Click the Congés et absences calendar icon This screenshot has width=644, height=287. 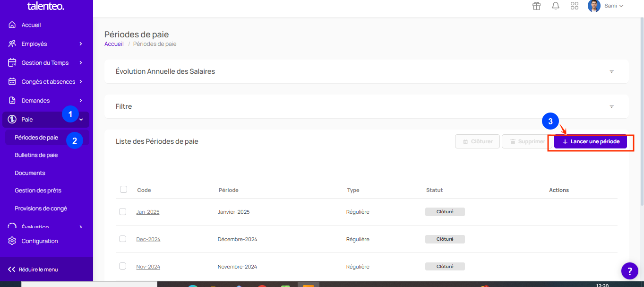pyautogui.click(x=12, y=82)
